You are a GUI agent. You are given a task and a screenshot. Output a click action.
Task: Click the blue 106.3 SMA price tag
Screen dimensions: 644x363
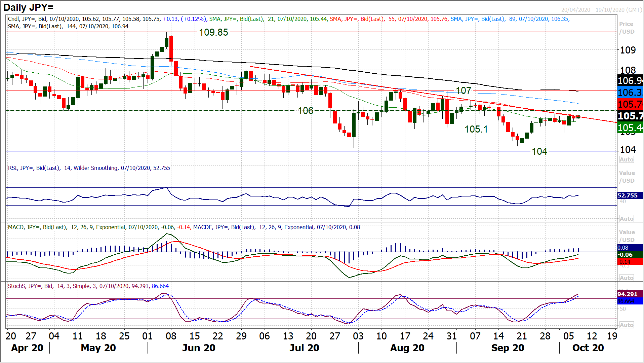click(x=630, y=93)
